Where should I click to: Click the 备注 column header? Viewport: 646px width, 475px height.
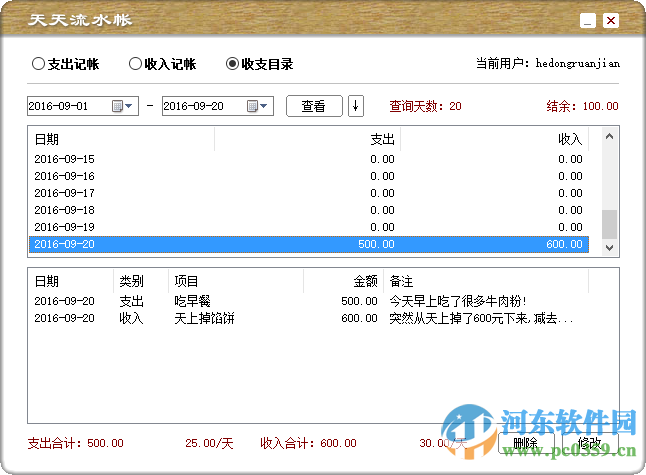486,281
